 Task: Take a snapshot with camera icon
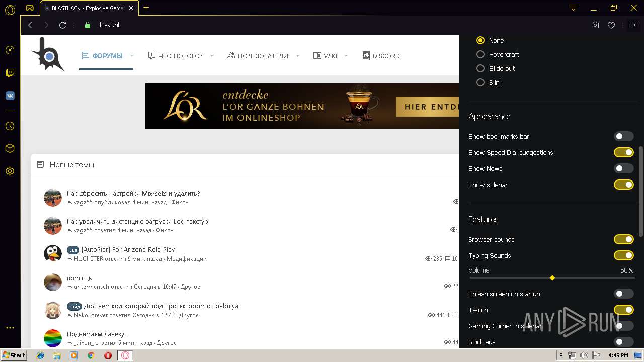595,25
